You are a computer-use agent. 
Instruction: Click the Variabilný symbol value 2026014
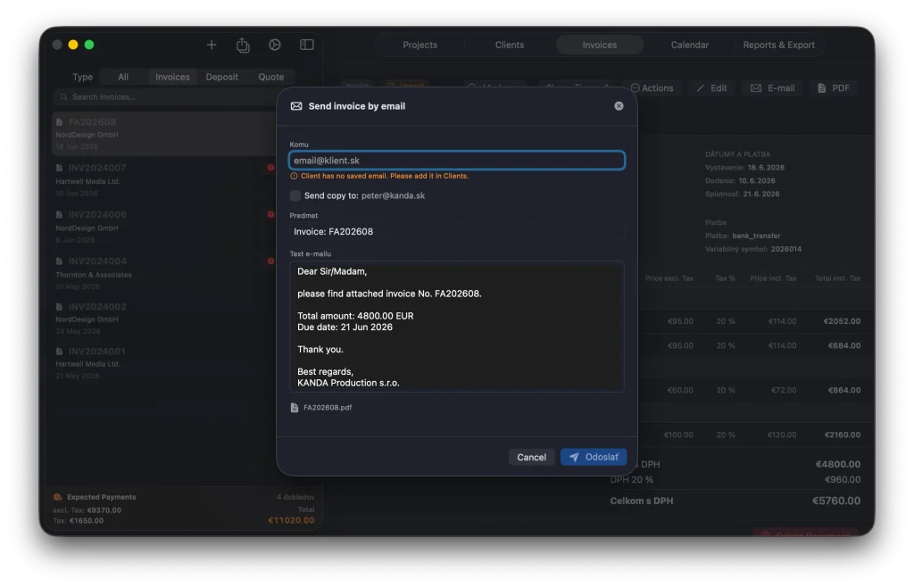point(785,249)
